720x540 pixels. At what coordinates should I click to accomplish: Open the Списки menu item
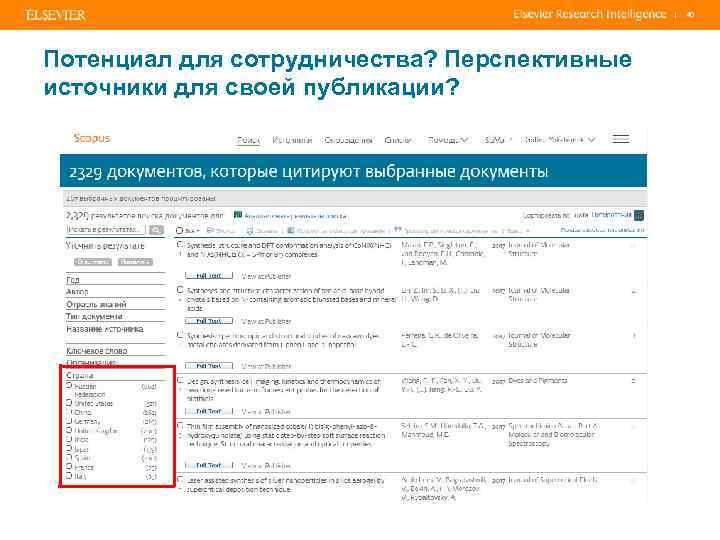click(x=398, y=140)
